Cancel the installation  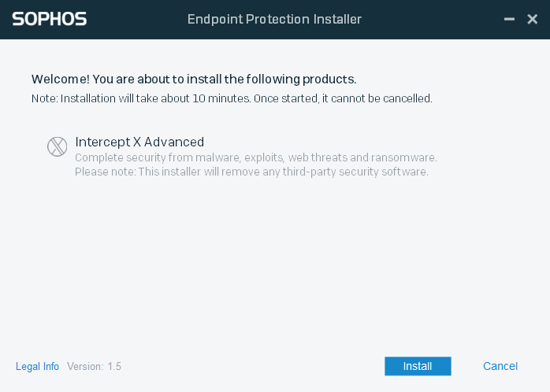tap(500, 366)
